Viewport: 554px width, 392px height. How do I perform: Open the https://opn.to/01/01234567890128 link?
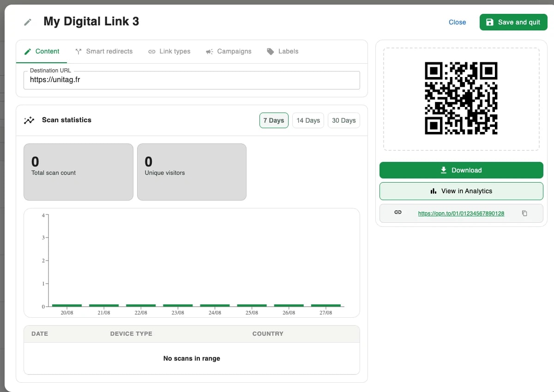[x=461, y=214]
